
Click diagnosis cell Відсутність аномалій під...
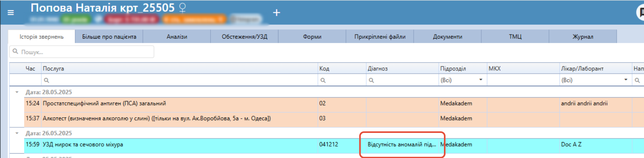[x=402, y=144]
